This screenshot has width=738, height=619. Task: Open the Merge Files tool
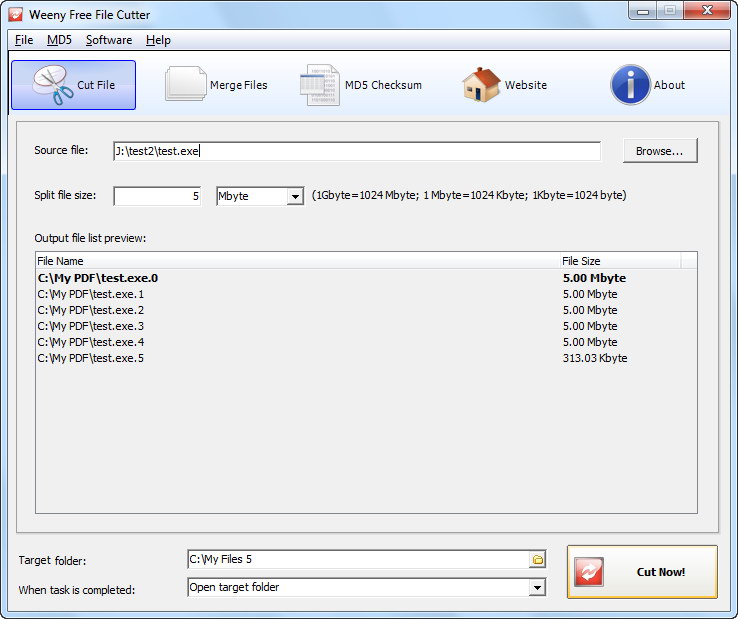(216, 85)
